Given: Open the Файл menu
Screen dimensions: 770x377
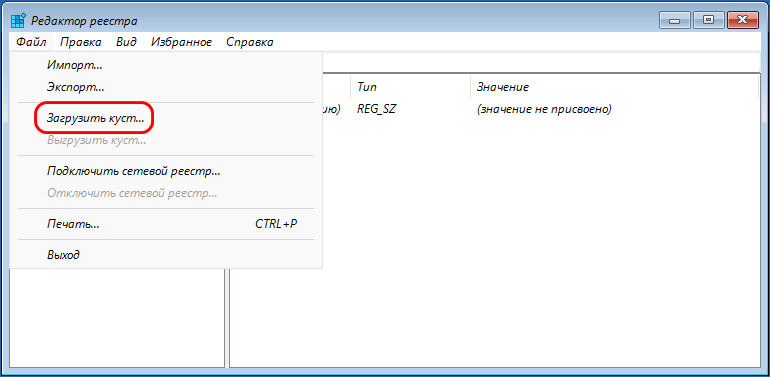Looking at the screenshot, I should (x=31, y=42).
